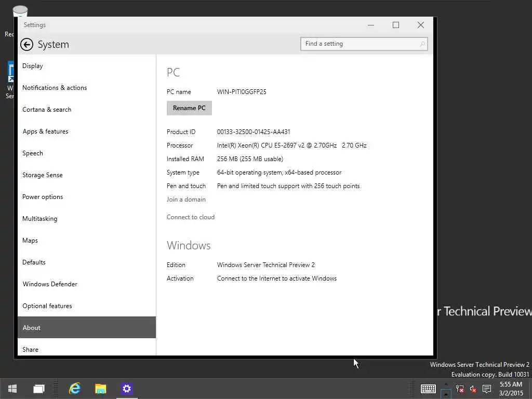Launch Internet Explorer from the taskbar
The width and height of the screenshot is (532, 399).
pyautogui.click(x=75, y=389)
